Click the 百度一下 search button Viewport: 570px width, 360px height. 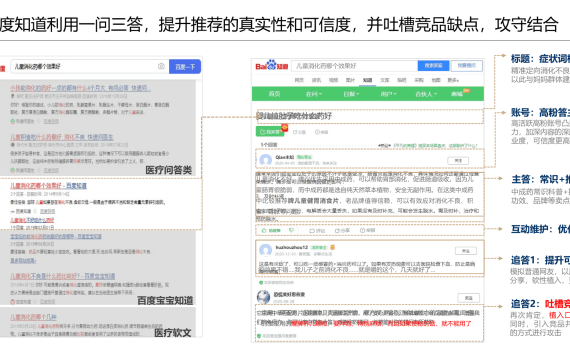pos(185,67)
